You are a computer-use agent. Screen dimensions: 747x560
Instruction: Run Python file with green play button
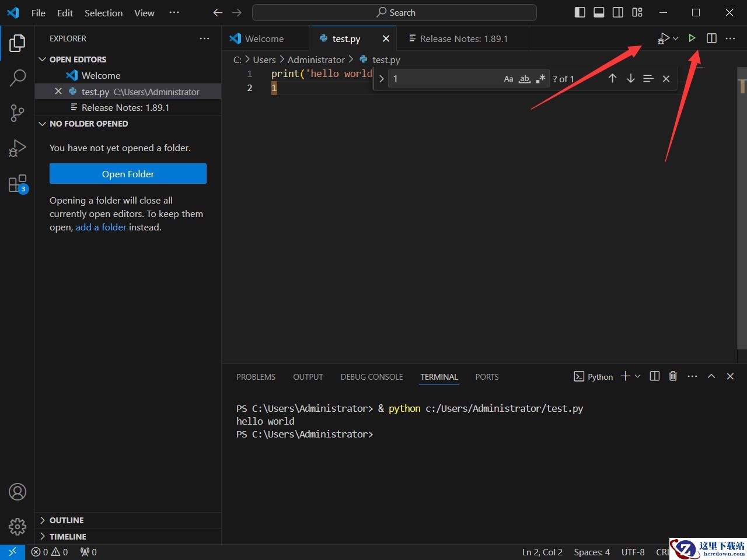point(692,38)
